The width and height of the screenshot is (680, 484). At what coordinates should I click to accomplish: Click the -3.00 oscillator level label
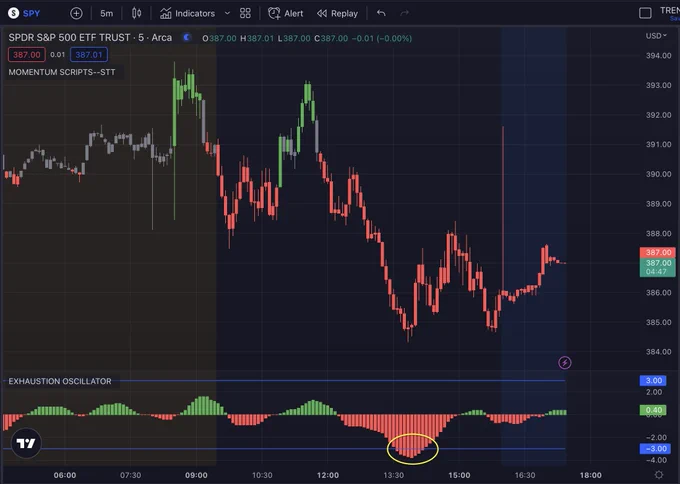coord(655,448)
